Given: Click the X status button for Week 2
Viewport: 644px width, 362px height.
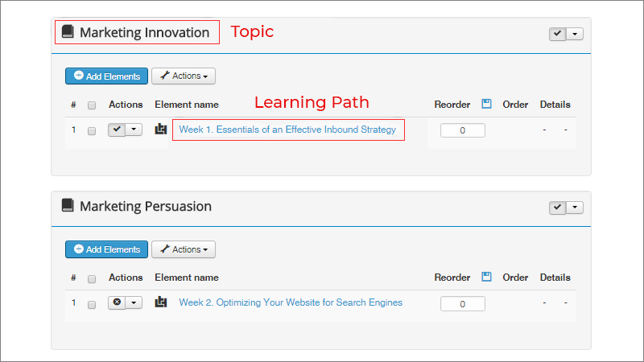Looking at the screenshot, I should (117, 303).
